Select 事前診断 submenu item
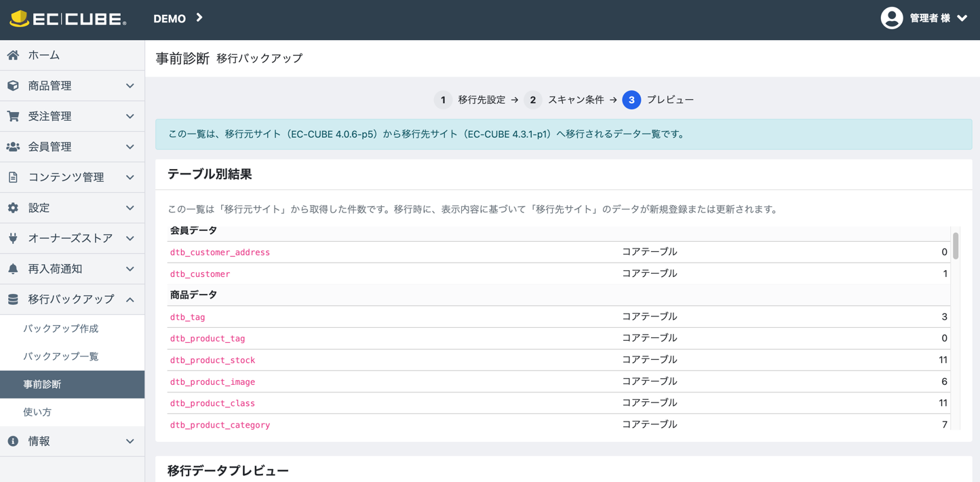980x482 pixels. (72, 384)
